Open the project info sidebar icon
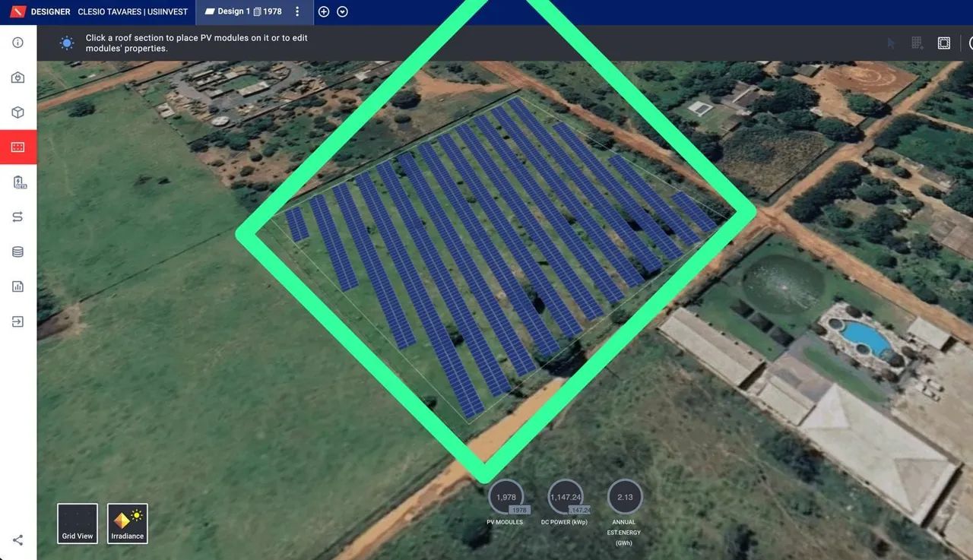Screen dimensions: 973x560 (18, 43)
